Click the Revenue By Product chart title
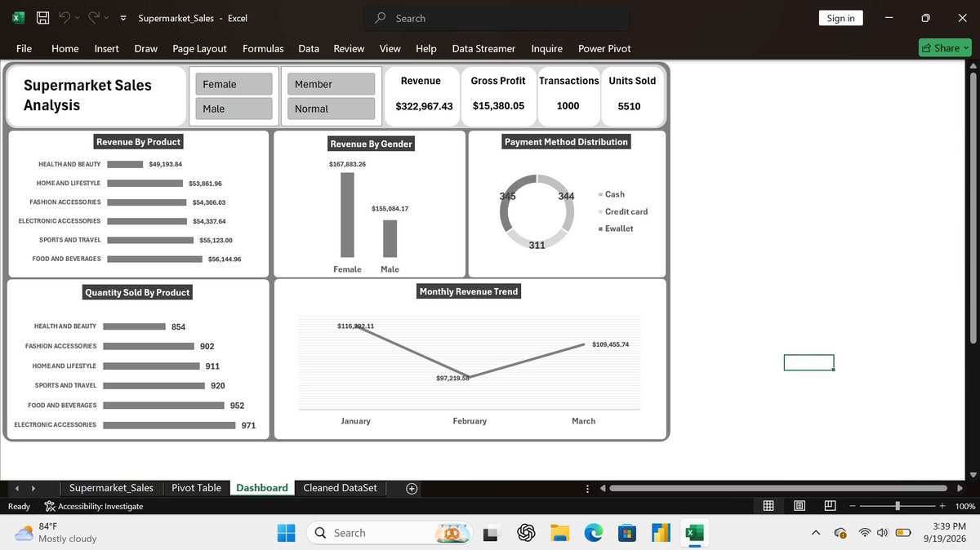This screenshot has width=980, height=550. click(139, 142)
